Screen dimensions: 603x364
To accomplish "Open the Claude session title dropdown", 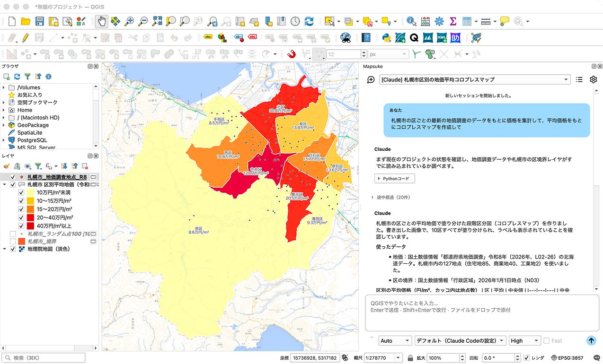I will tap(475, 80).
